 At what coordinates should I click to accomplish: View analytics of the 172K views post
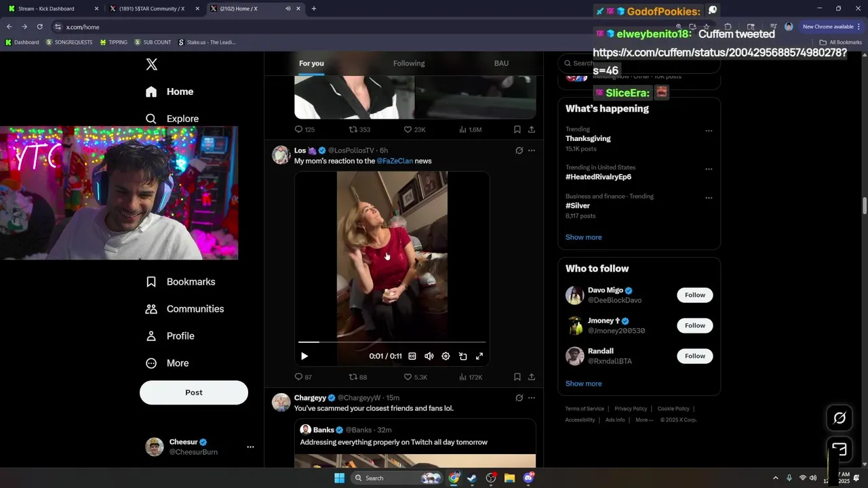(471, 377)
